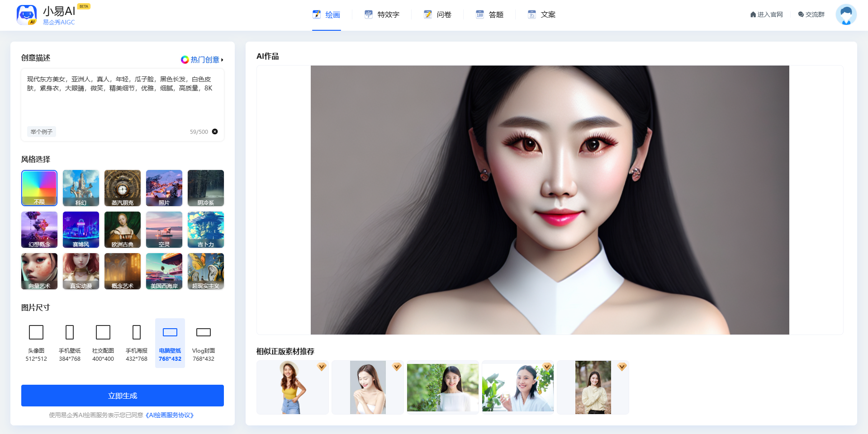Screen dimensions: 868x434
Task: Open recommended photo with green leafy background
Action: tap(442, 387)
